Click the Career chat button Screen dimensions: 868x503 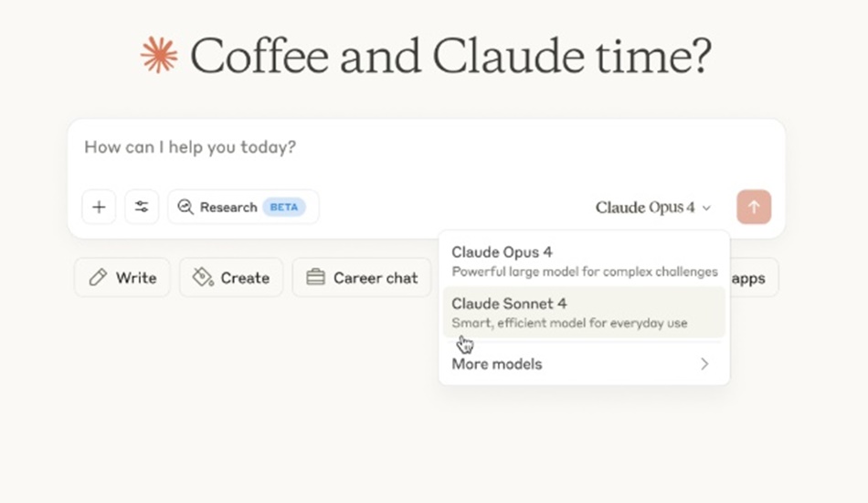coord(362,277)
